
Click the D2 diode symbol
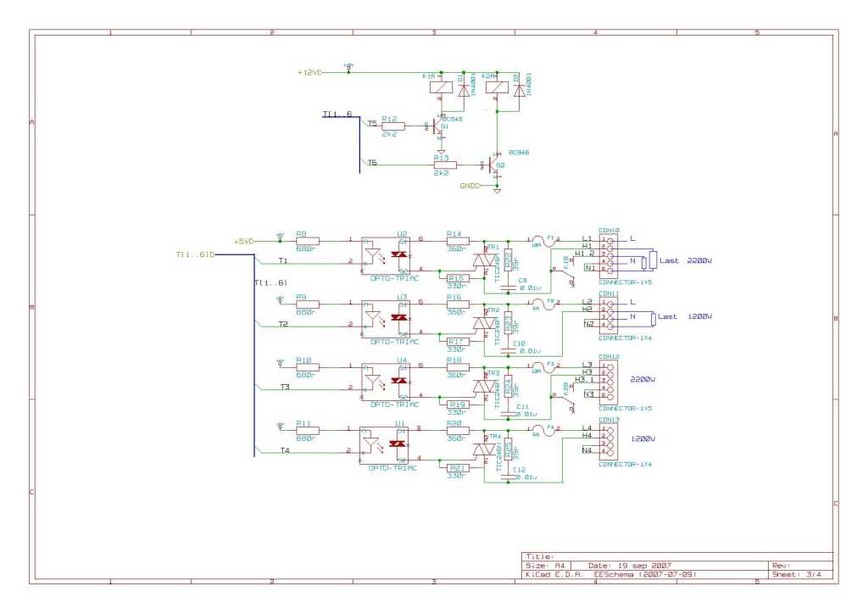(x=520, y=91)
